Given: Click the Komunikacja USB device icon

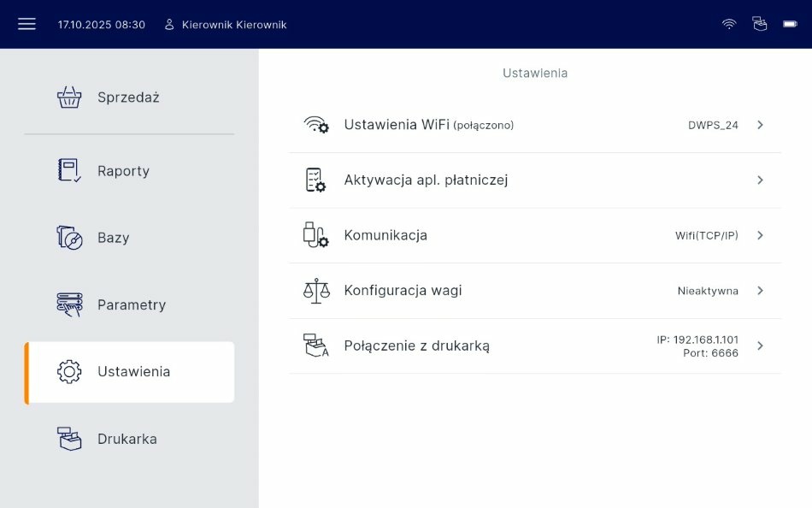Looking at the screenshot, I should 316,235.
